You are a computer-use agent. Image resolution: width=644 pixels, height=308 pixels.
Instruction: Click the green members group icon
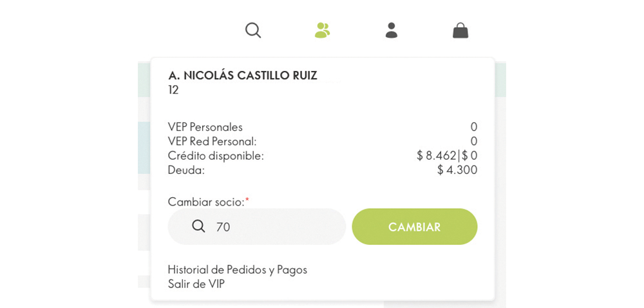click(x=322, y=30)
